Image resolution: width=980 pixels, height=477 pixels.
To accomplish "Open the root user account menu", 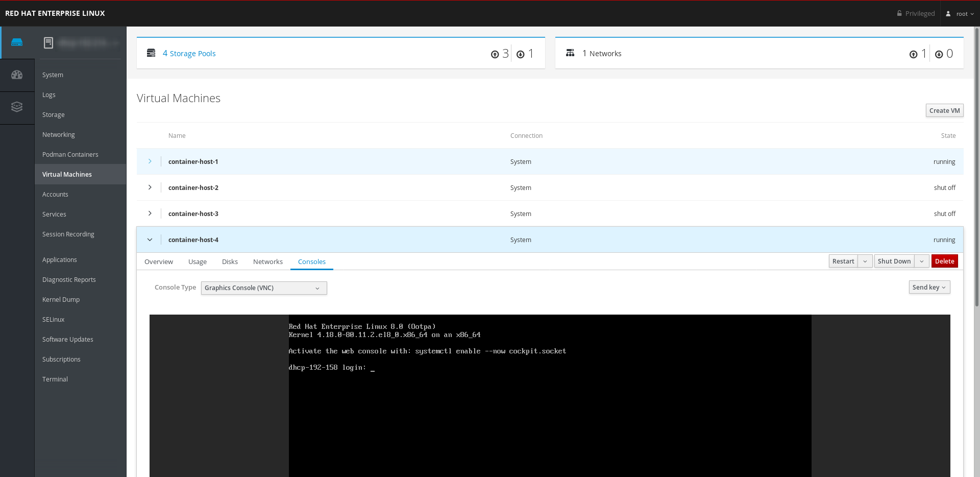I will tap(960, 14).
